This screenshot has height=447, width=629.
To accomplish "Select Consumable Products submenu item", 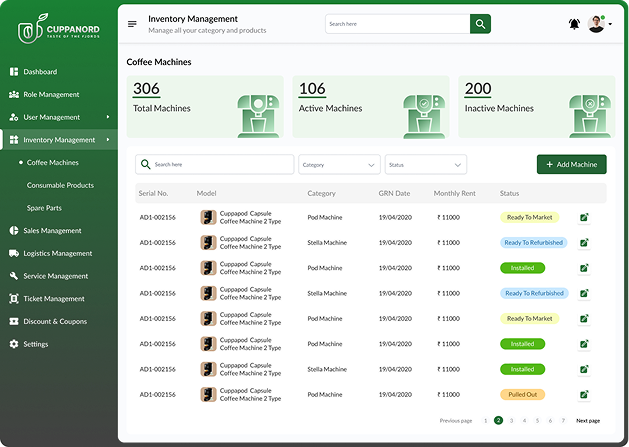I will point(60,185).
